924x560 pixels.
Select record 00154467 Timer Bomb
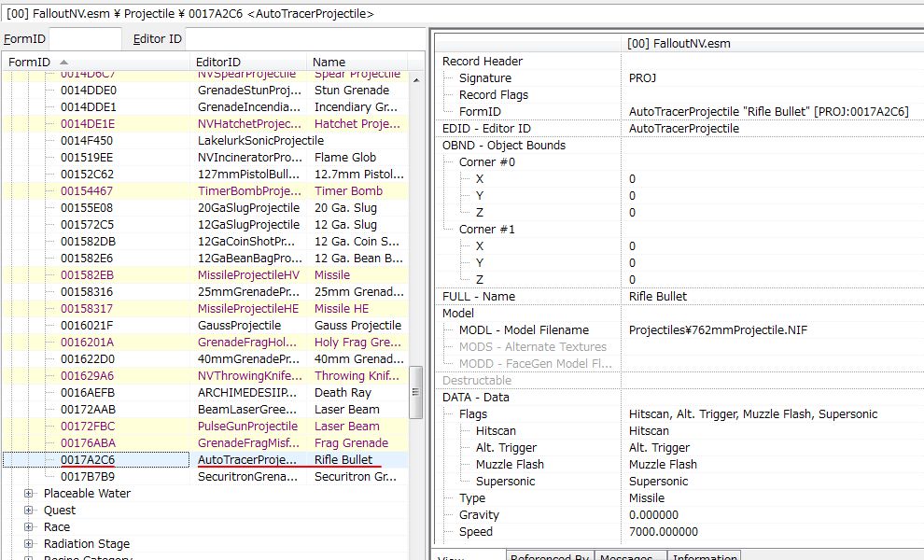pyautogui.click(x=205, y=191)
